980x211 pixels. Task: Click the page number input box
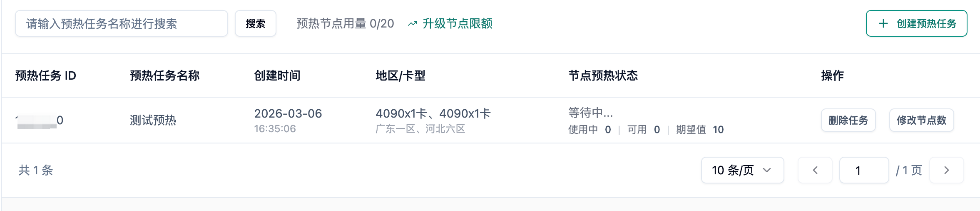pos(864,170)
